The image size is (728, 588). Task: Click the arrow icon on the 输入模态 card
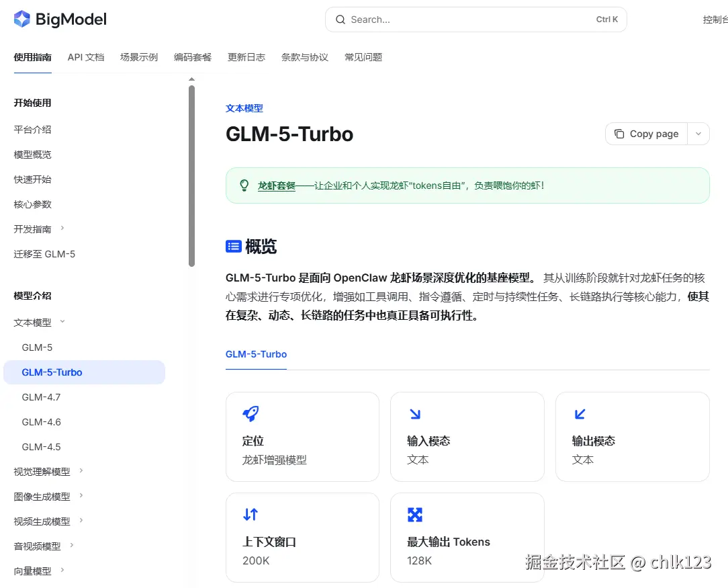point(416,414)
